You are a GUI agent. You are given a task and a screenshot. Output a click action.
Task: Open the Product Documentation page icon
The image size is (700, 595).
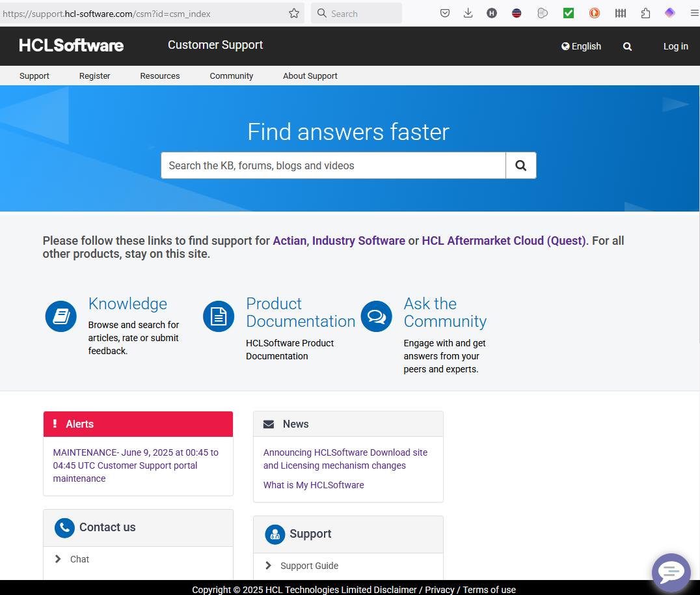[219, 316]
